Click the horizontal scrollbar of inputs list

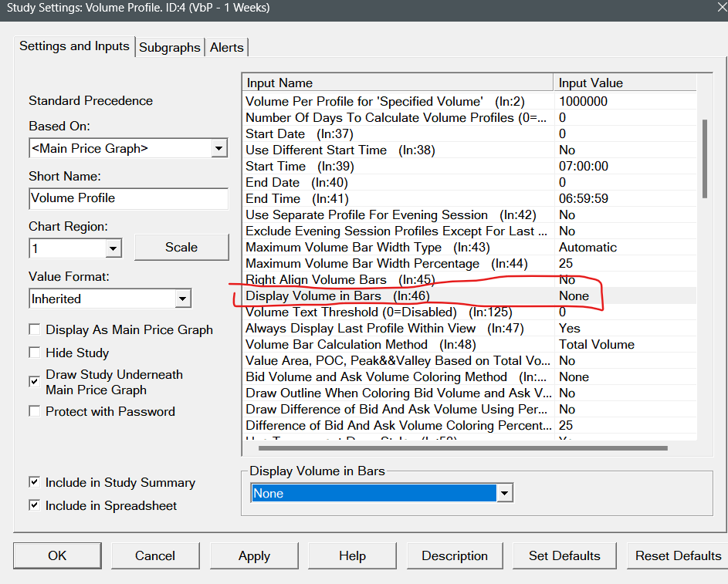[x=463, y=448]
